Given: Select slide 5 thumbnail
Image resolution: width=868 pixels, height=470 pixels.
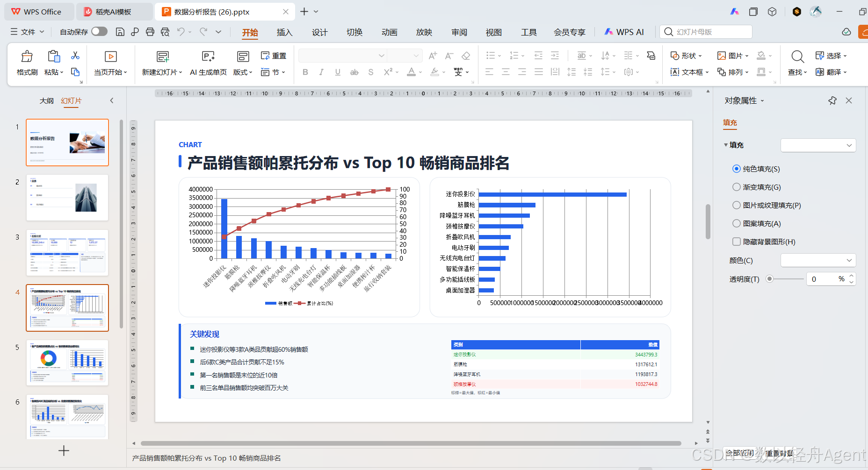Looking at the screenshot, I should [67, 363].
